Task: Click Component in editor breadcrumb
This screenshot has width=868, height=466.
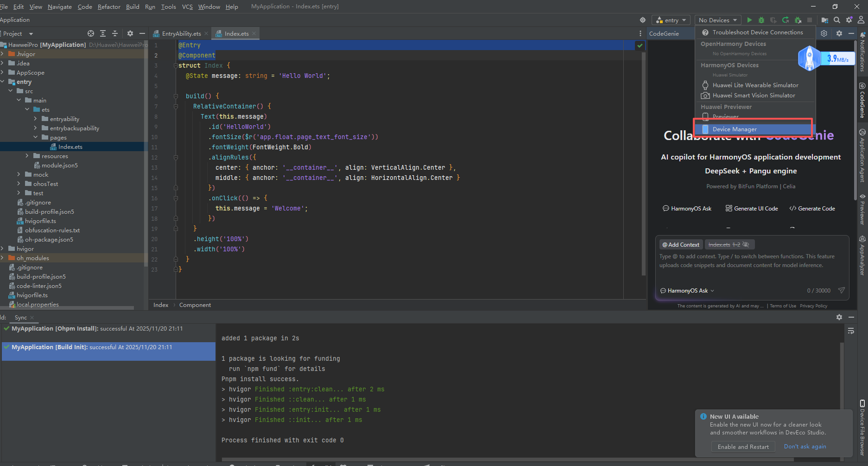Action: pyautogui.click(x=195, y=305)
